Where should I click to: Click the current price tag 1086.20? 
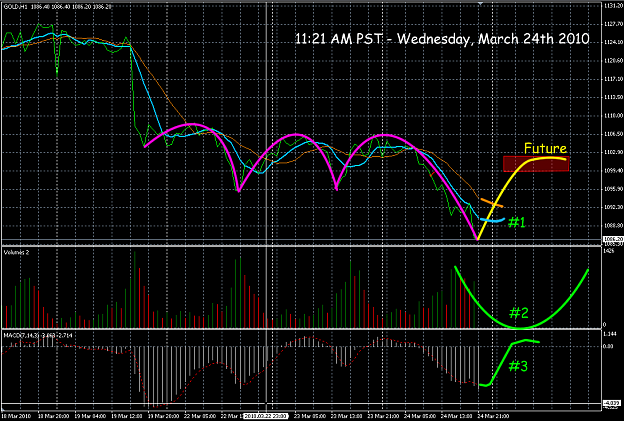pos(613,239)
